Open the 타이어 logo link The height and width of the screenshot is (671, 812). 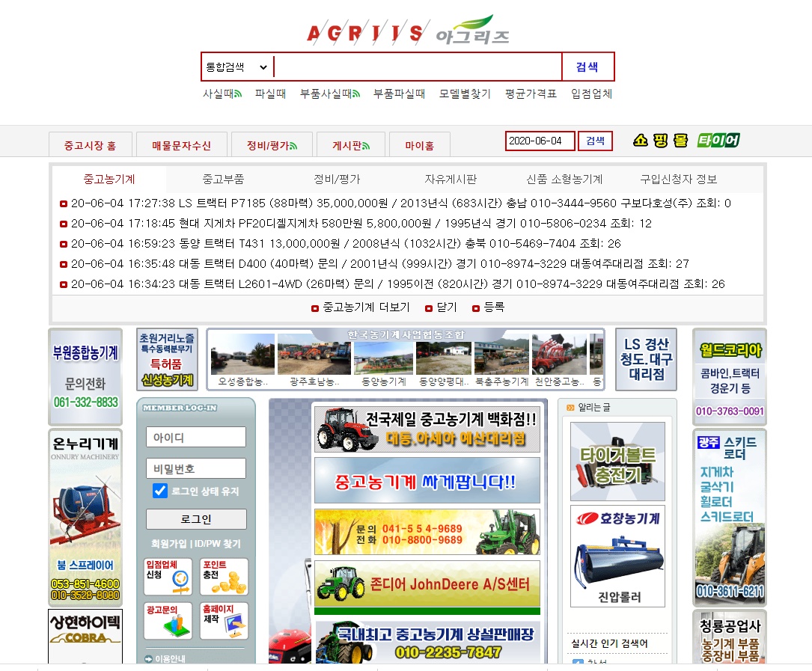[x=718, y=141]
